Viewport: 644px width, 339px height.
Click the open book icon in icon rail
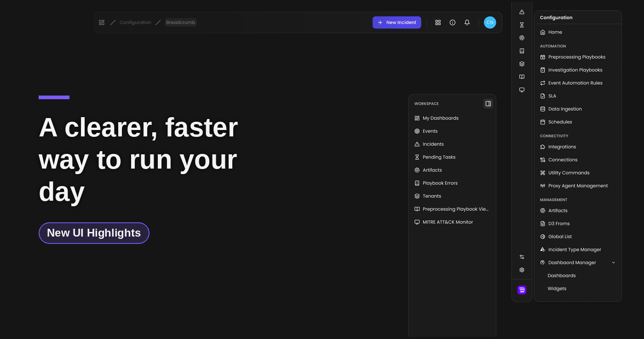point(522,77)
